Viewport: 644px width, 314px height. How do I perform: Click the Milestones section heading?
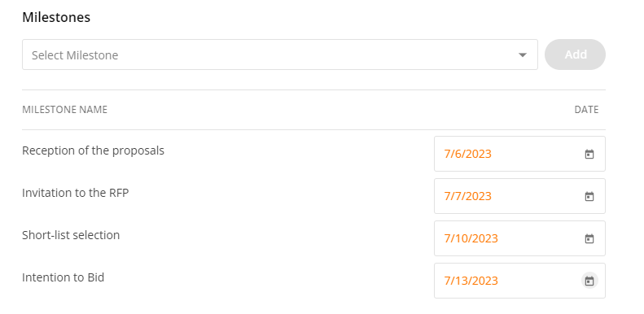pyautogui.click(x=56, y=17)
